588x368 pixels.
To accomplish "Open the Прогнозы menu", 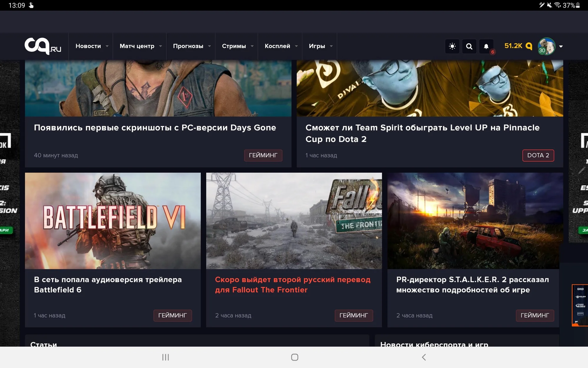I will (x=188, y=46).
